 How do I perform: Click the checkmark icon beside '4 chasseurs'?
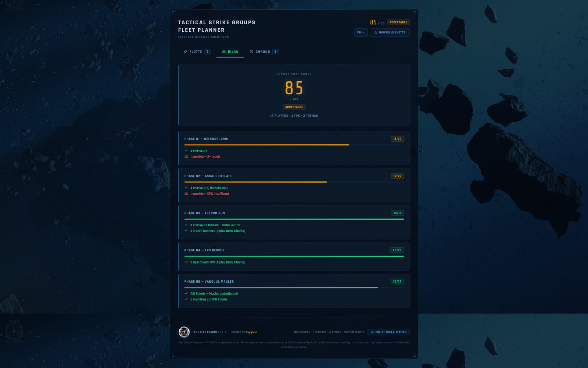[x=186, y=151]
